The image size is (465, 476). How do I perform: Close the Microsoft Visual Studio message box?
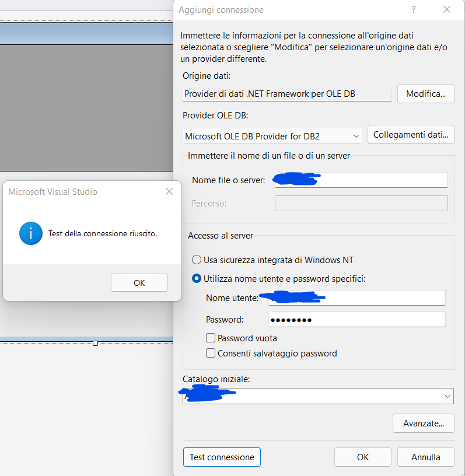point(169,192)
